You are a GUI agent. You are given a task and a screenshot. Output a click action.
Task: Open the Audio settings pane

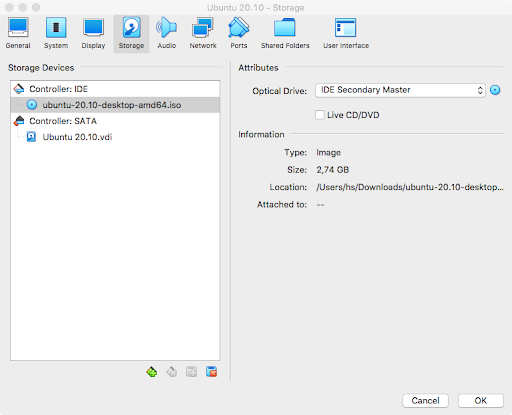point(167,34)
